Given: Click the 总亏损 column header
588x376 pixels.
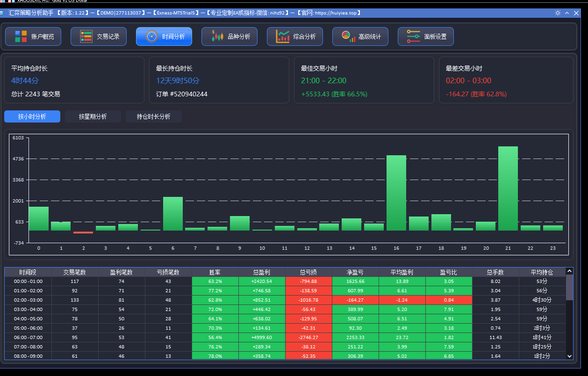Looking at the screenshot, I should point(308,272).
